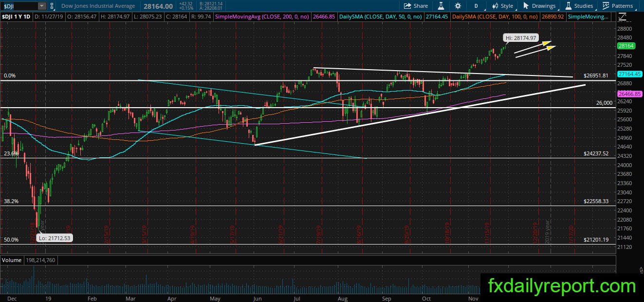Click the 23.6% retracement label
This screenshot has width=644, height=302.
pyautogui.click(x=11, y=153)
